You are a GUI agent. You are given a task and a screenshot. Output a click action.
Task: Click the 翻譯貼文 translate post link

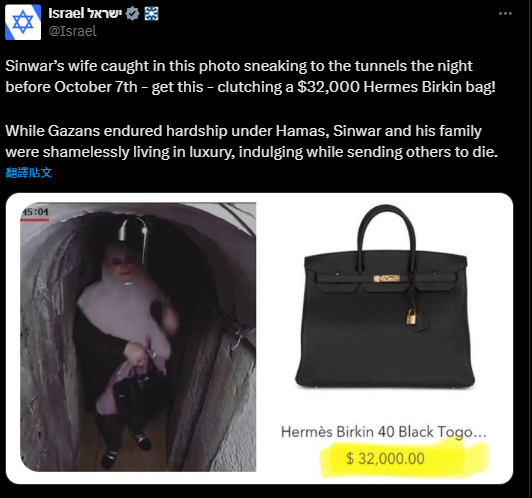(29, 172)
